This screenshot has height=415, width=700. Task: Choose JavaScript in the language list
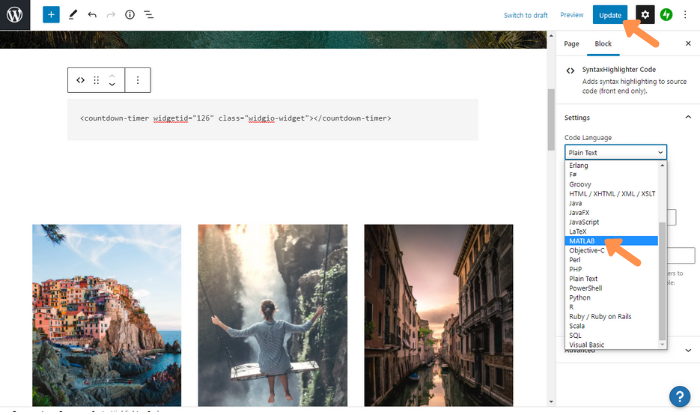click(612, 222)
